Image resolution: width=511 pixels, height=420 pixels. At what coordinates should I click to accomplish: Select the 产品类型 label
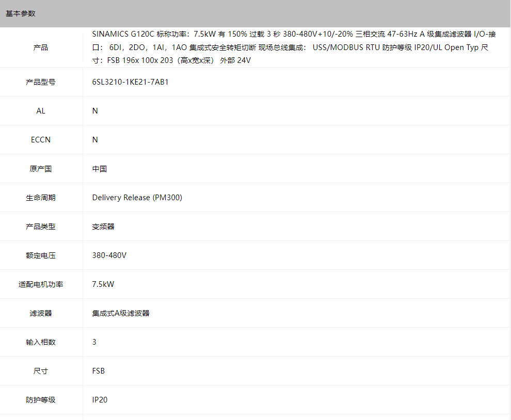pyautogui.click(x=41, y=227)
